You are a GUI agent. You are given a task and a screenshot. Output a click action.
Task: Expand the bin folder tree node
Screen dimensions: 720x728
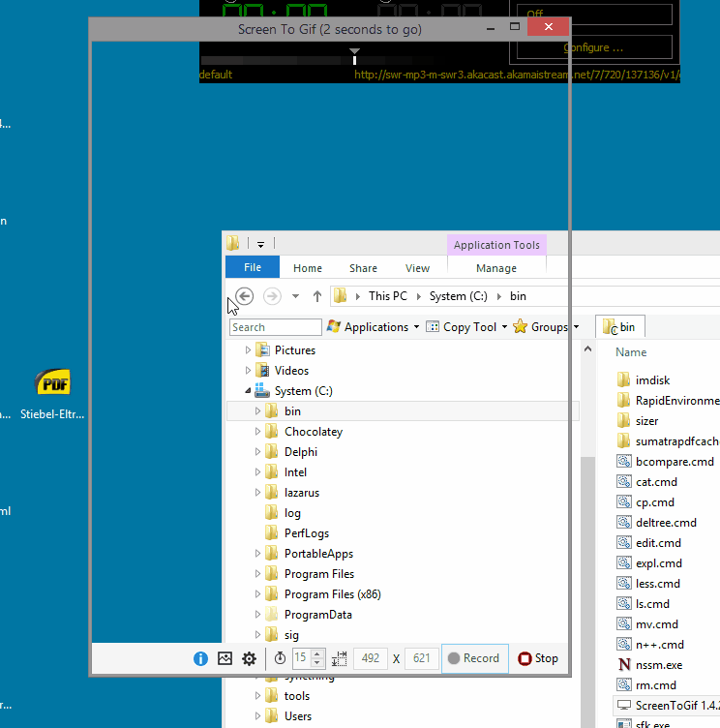click(257, 411)
